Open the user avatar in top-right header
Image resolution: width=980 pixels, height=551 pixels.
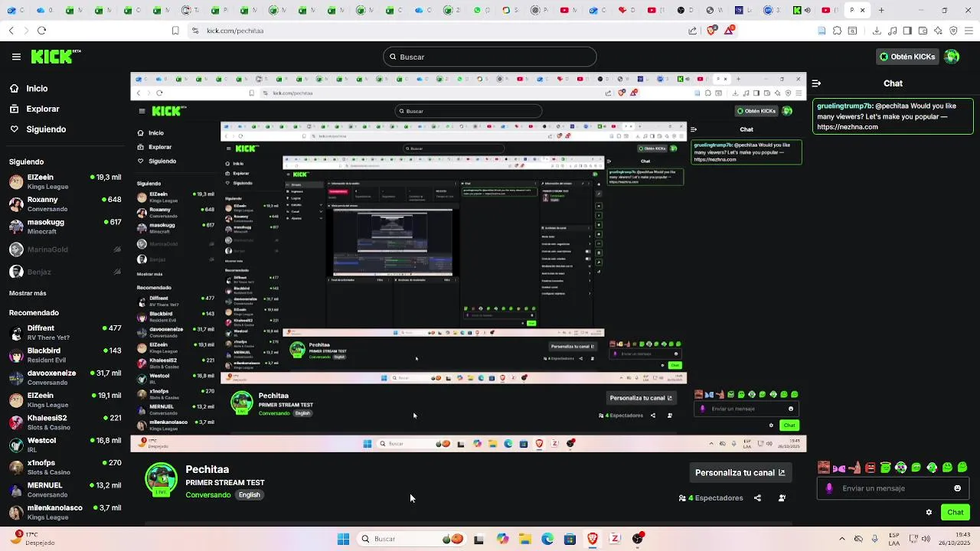952,57
